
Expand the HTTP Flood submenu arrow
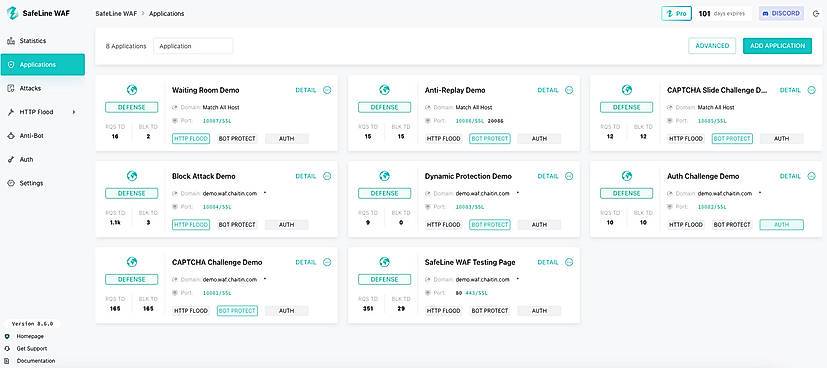coord(74,112)
